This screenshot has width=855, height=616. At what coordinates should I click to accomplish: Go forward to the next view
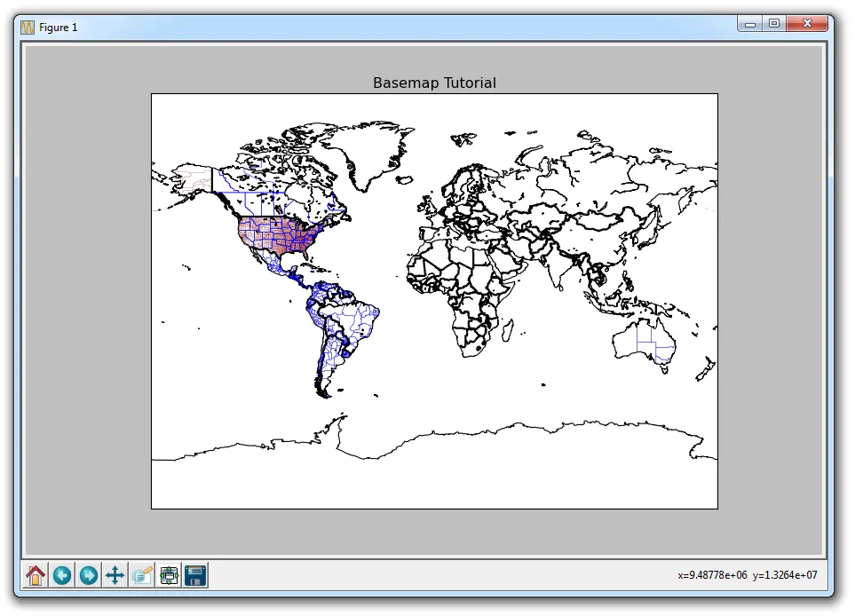point(88,575)
